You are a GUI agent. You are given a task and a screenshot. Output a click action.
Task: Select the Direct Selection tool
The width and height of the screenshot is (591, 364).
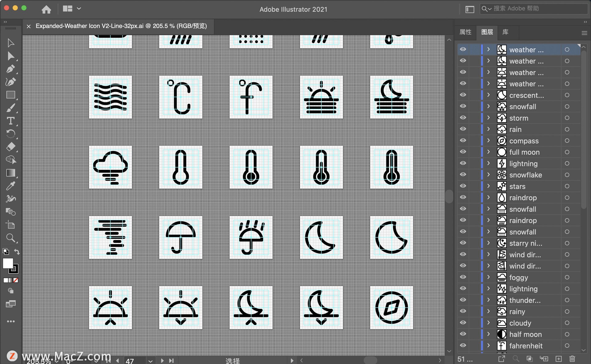(x=10, y=56)
